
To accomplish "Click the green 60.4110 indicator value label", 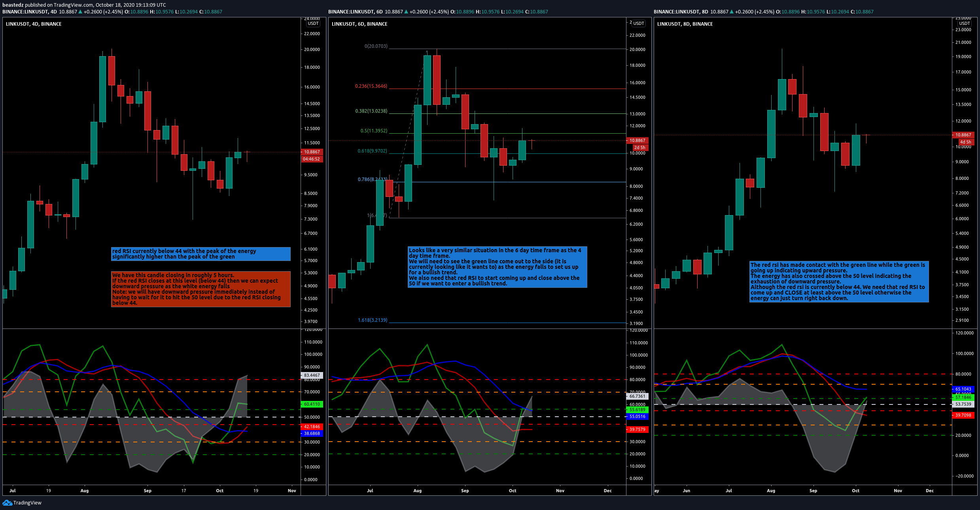I will pyautogui.click(x=312, y=404).
